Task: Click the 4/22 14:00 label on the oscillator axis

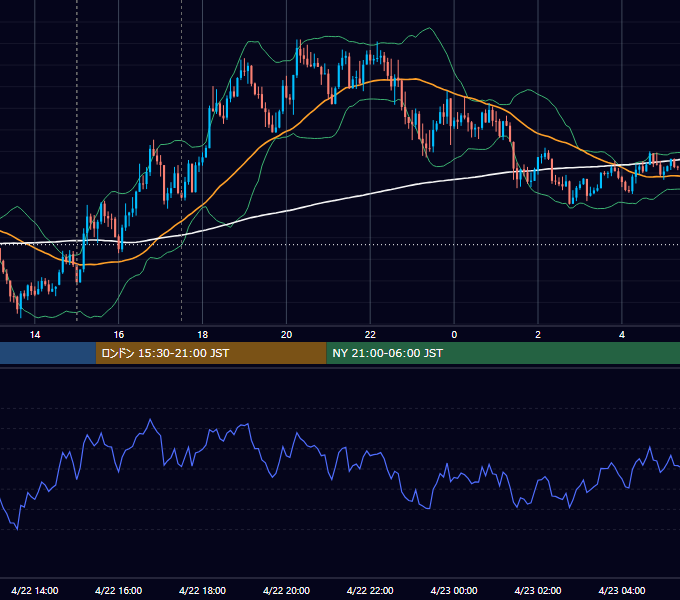Action: tap(35, 590)
